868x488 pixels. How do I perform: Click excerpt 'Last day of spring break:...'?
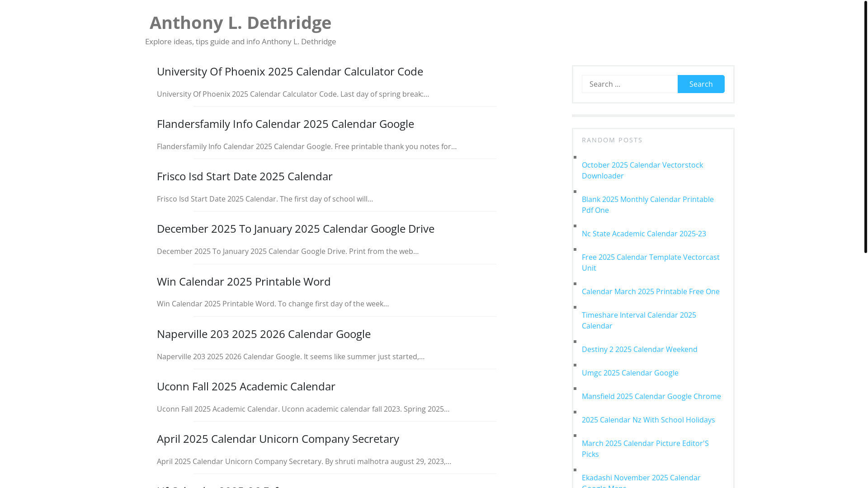tap(384, 94)
